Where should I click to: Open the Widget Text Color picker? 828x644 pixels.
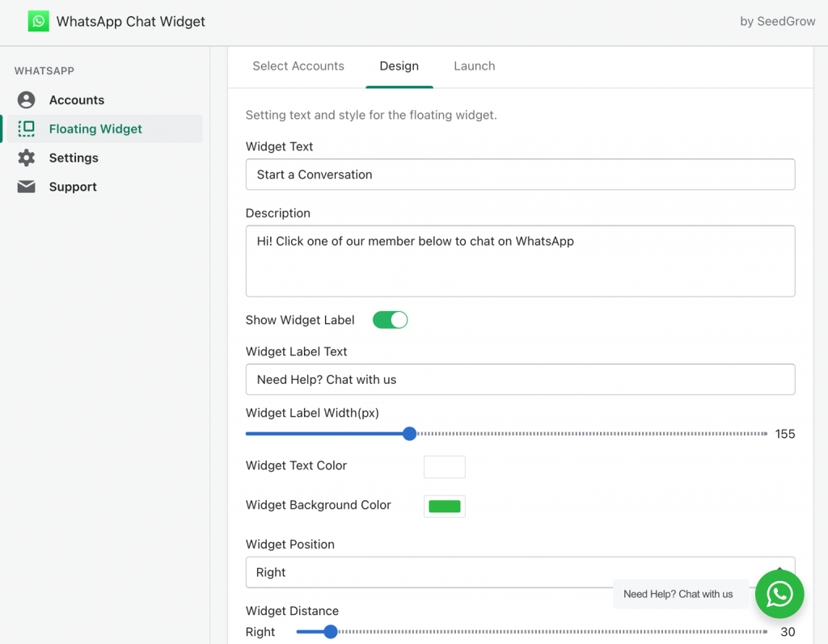tap(444, 466)
